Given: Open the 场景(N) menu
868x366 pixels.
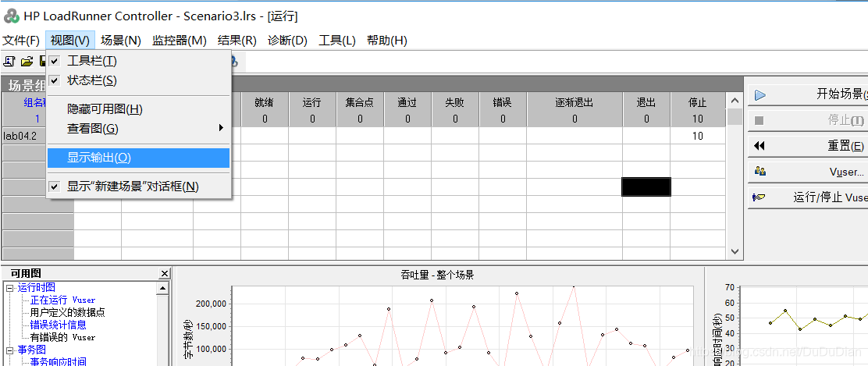Looking at the screenshot, I should coord(121,41).
